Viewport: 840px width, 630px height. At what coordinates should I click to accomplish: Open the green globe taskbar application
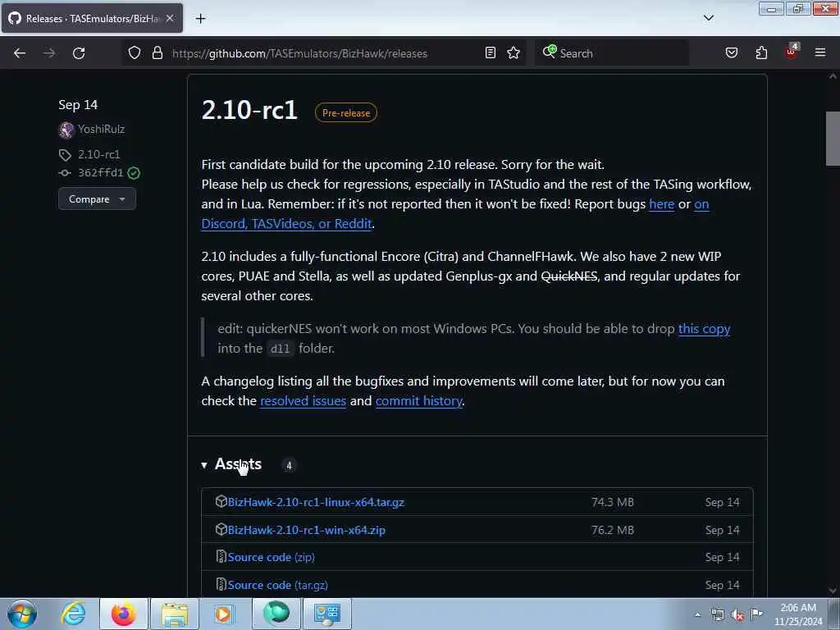click(276, 614)
